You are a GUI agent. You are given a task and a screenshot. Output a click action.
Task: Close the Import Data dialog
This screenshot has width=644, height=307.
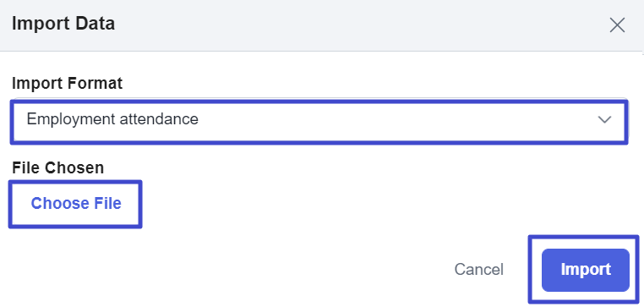617,25
